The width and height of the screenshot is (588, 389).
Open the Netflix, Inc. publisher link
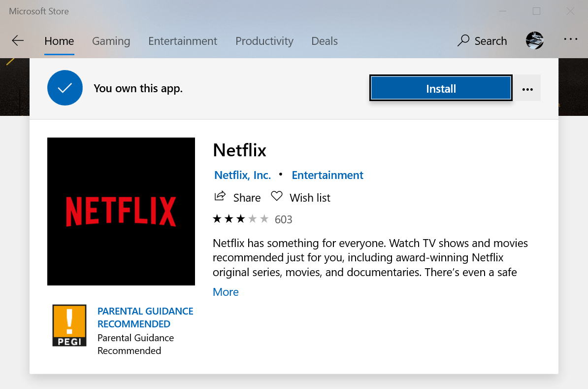(242, 175)
